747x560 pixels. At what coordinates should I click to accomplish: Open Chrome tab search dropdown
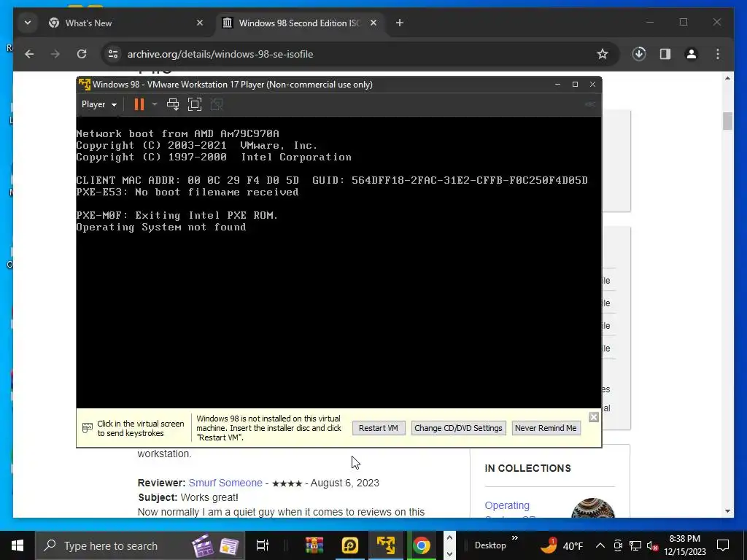[x=28, y=23]
